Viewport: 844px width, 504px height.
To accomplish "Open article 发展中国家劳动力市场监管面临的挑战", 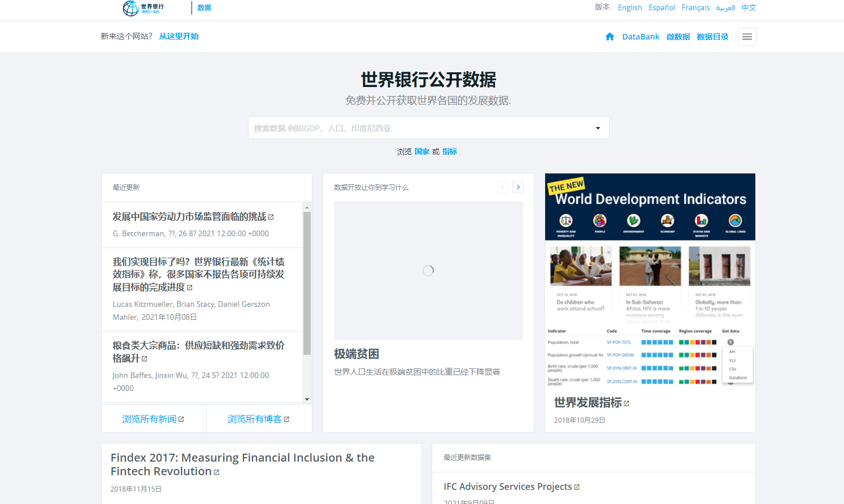I will pos(189,216).
